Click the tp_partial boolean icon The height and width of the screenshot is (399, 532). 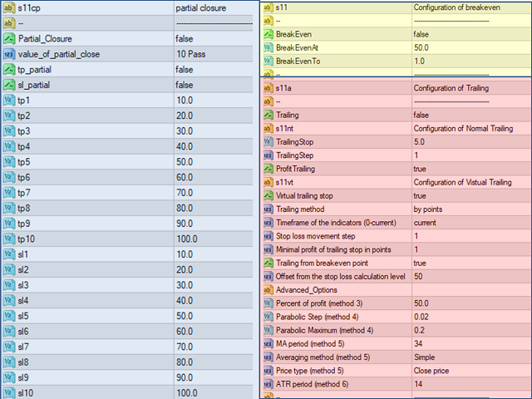9,70
